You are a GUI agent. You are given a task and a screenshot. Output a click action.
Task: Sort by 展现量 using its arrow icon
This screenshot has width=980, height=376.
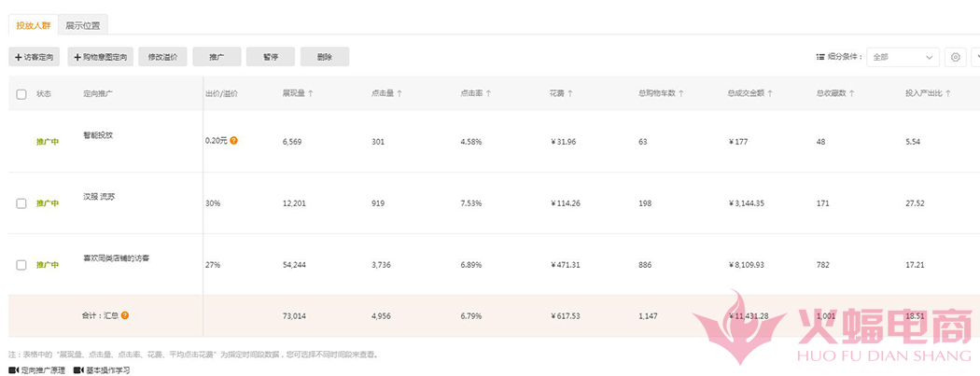310,93
